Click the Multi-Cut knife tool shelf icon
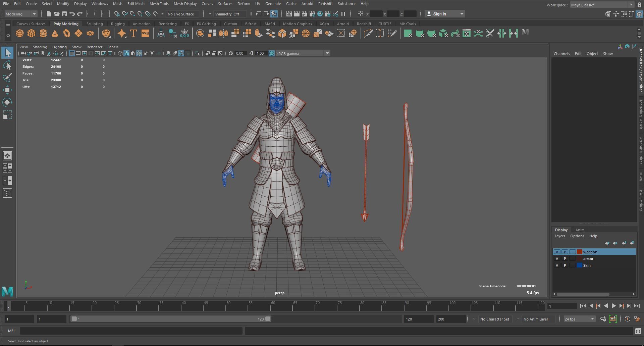Image resolution: width=644 pixels, height=346 pixels. coord(368,34)
